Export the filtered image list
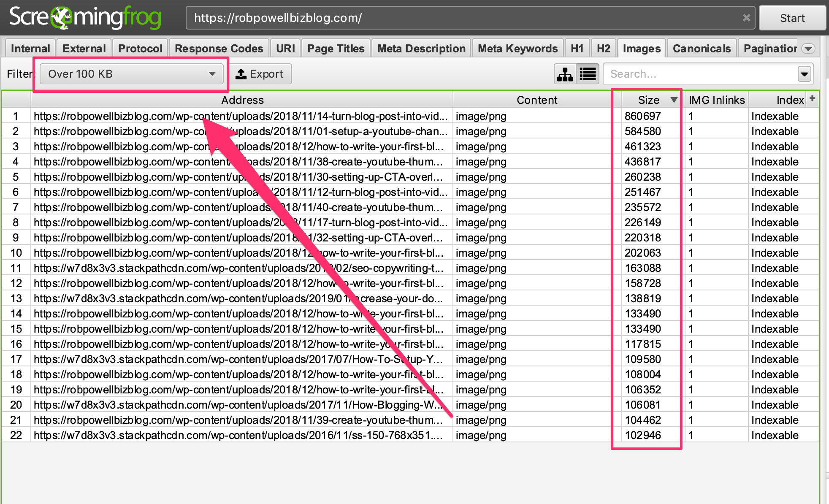This screenshot has height=504, width=829. pyautogui.click(x=260, y=74)
